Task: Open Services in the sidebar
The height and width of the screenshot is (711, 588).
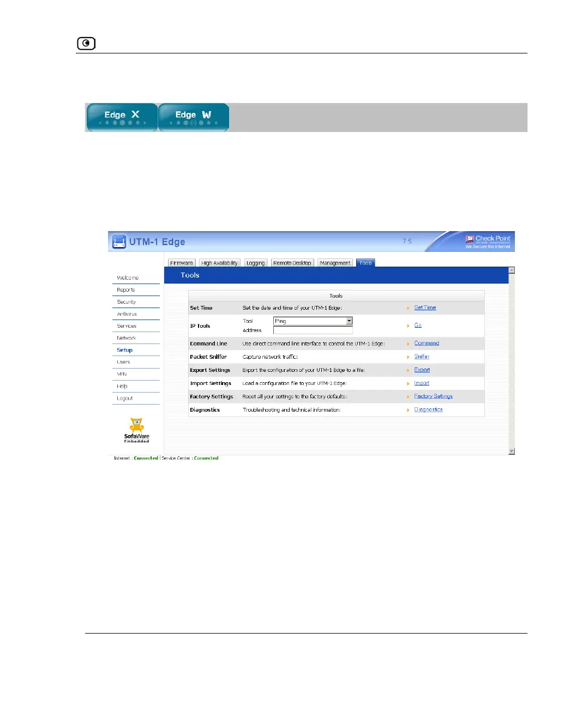Action: click(127, 326)
